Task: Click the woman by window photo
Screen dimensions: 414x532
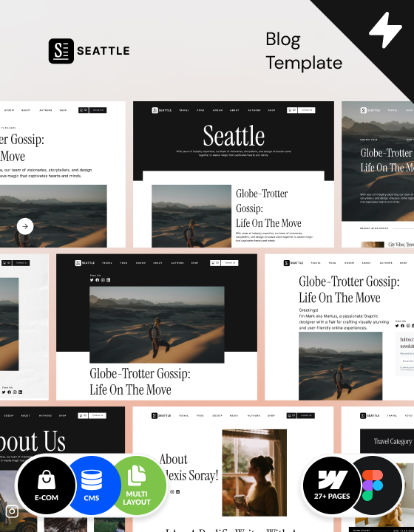Action: pos(254,473)
